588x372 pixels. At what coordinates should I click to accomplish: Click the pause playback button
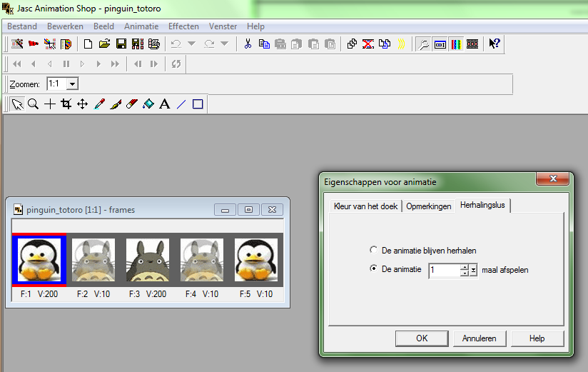pos(66,64)
